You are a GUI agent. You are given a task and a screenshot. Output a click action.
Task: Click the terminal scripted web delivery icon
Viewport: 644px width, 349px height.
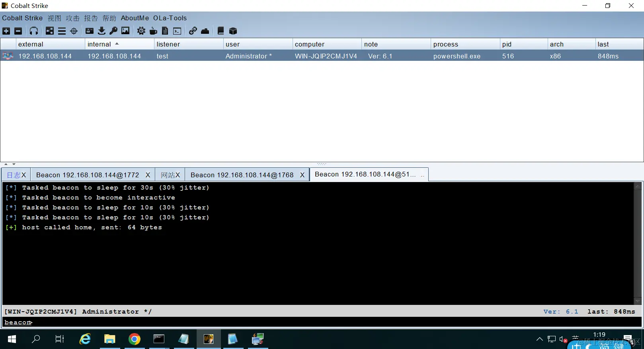177,31
